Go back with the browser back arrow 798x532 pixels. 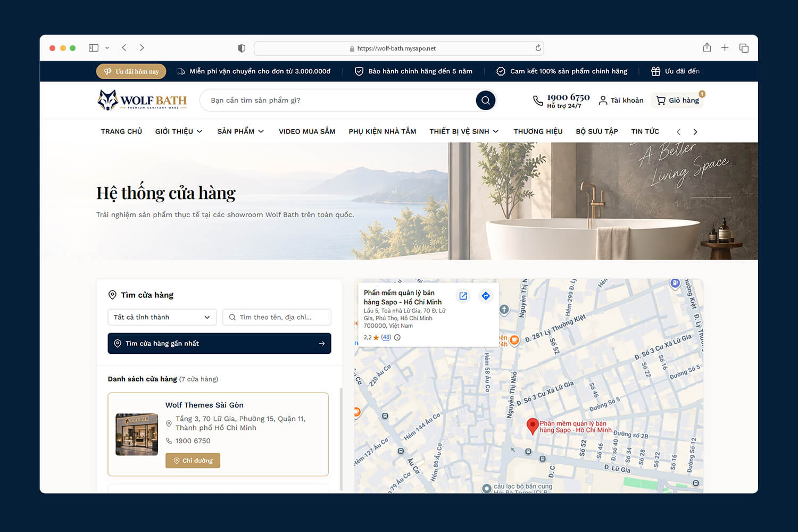click(x=124, y=48)
